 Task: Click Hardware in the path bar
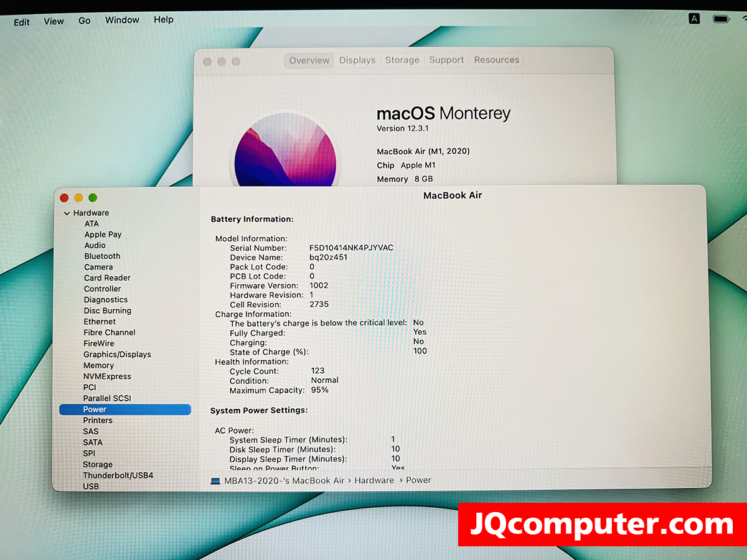374,480
